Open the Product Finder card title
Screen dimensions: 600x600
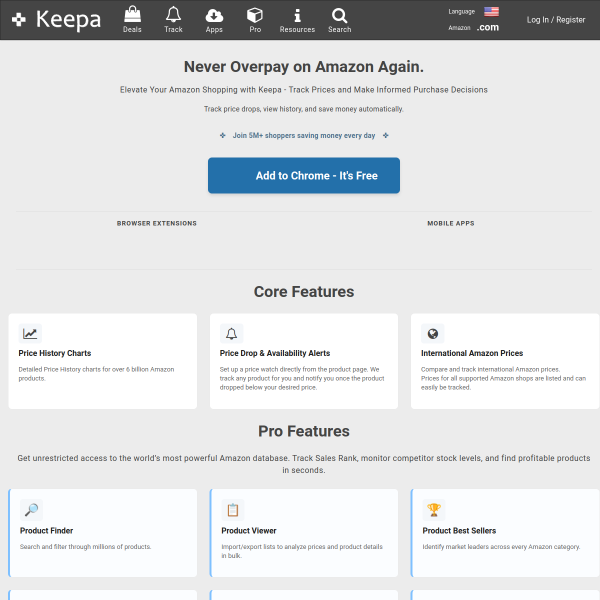click(46, 531)
